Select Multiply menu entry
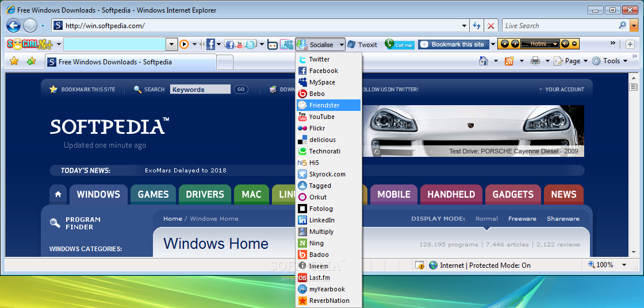The width and height of the screenshot is (644, 308). (x=328, y=232)
